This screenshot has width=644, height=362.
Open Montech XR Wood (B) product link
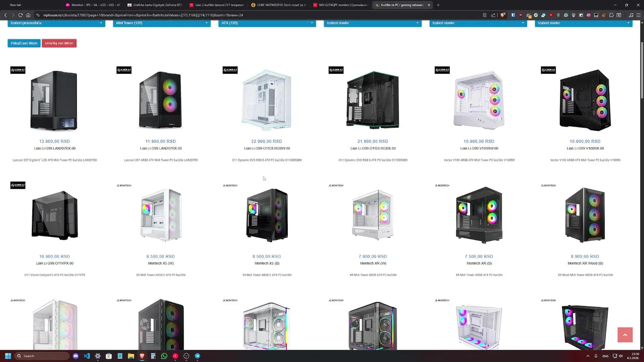(x=585, y=263)
